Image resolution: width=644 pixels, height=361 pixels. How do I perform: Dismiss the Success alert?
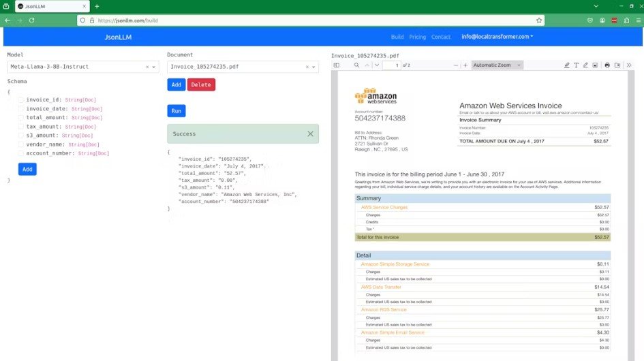click(311, 134)
